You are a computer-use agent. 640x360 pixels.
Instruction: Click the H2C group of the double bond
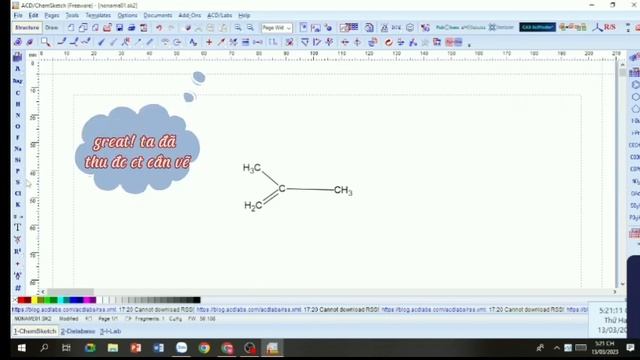[x=253, y=206]
